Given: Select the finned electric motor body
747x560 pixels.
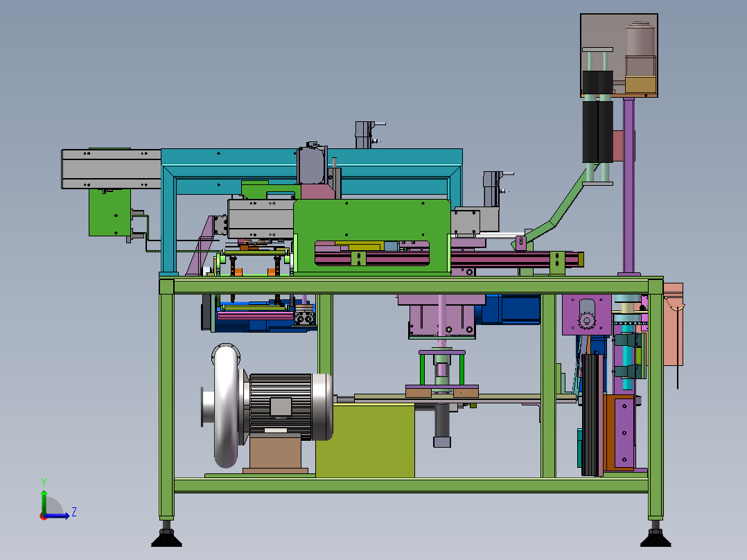Looking at the screenshot, I should point(281,405).
